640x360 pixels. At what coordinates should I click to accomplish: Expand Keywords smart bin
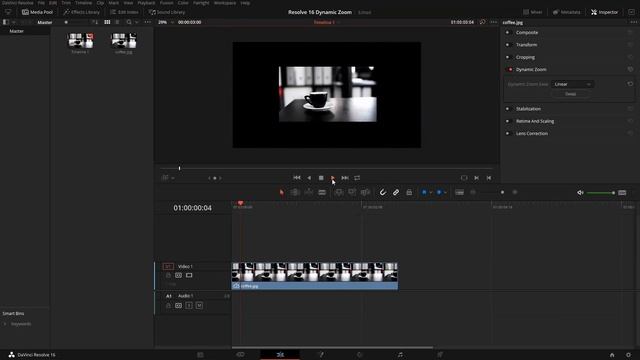(5, 324)
